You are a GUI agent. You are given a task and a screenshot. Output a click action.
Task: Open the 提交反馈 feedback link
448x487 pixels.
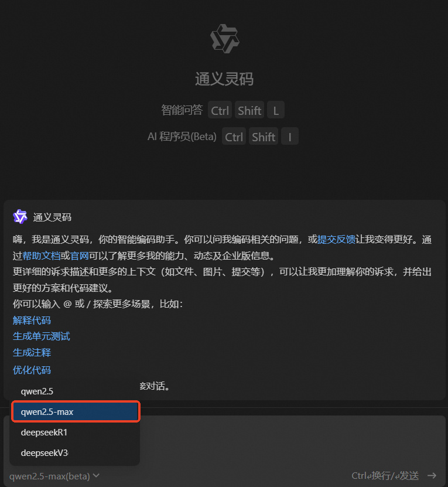tap(336, 240)
